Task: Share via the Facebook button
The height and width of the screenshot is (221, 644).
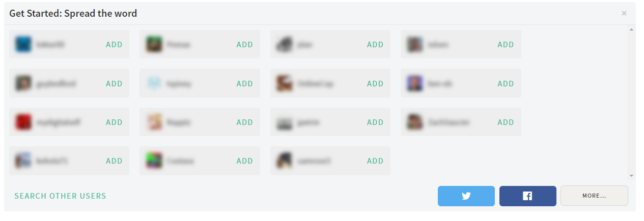Action: click(527, 196)
